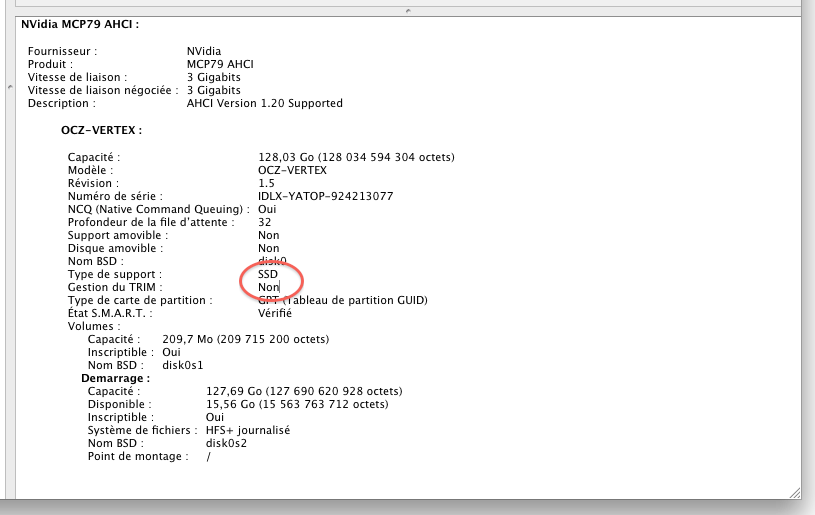The height and width of the screenshot is (515, 815).
Task: Click the serial number 'IDLX-YATOP-924213077'
Action: coord(325,196)
